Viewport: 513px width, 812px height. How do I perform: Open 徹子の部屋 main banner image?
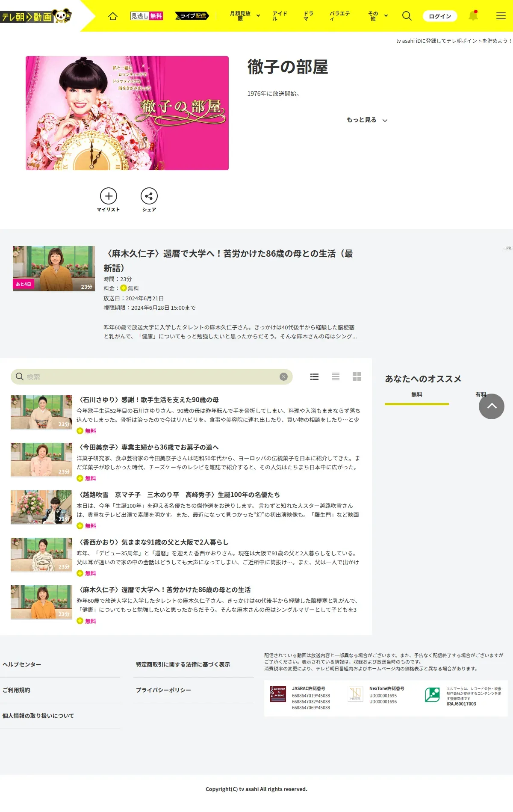(x=127, y=113)
